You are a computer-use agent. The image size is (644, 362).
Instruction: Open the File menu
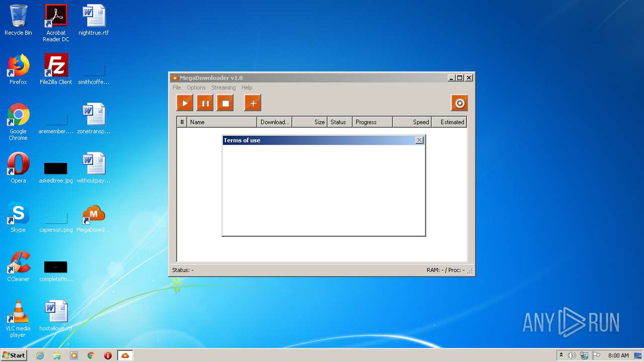(x=177, y=87)
